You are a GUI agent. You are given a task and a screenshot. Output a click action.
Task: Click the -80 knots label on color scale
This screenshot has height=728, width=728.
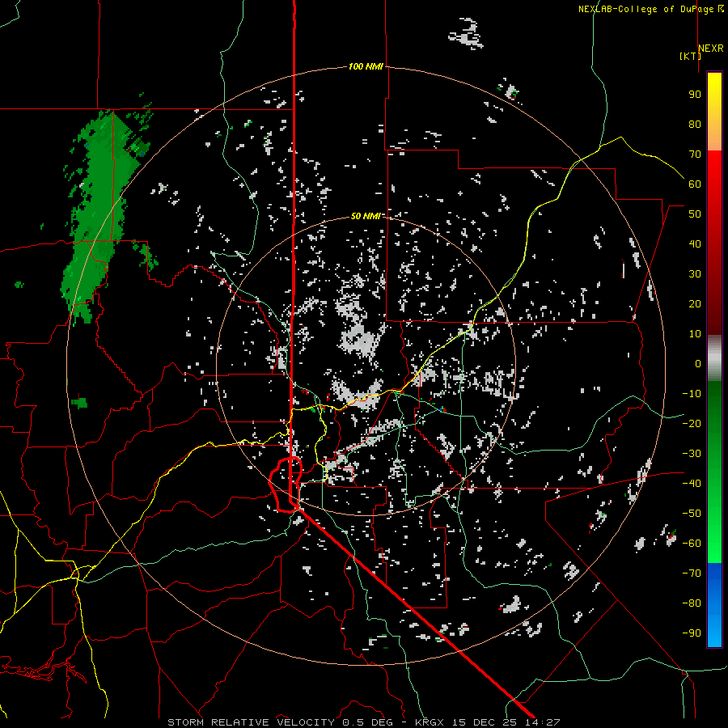tap(692, 603)
